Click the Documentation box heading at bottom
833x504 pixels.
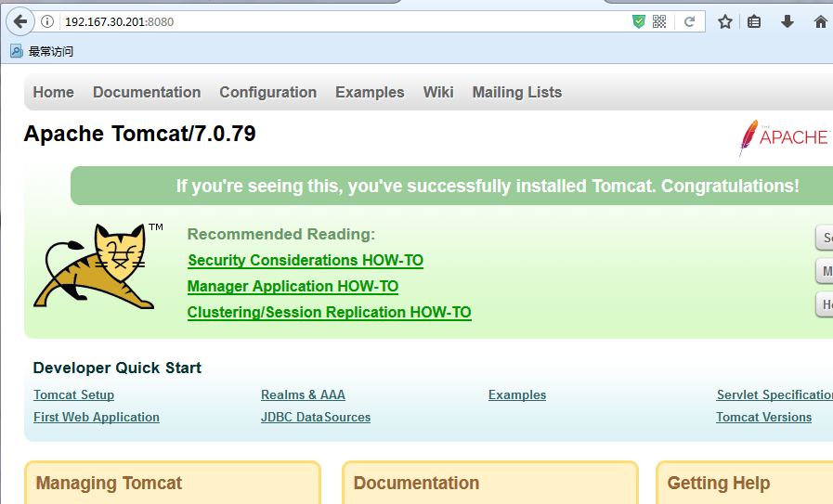point(416,484)
